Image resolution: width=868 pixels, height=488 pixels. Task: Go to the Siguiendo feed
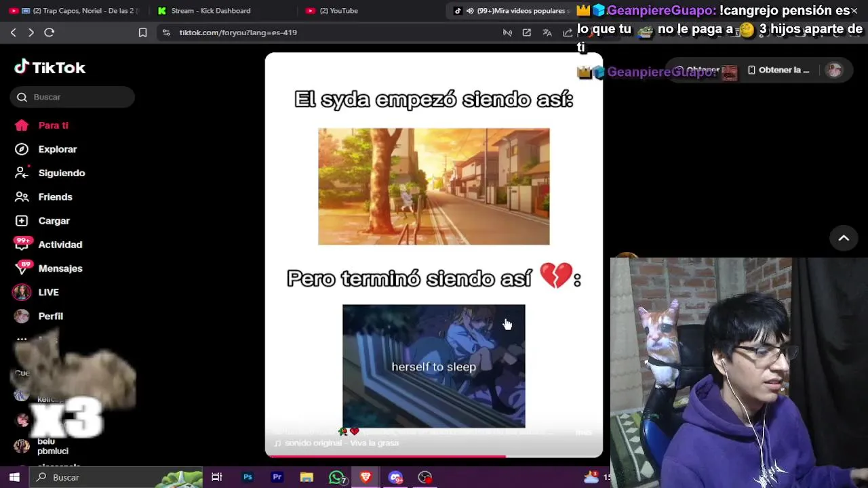click(x=62, y=173)
